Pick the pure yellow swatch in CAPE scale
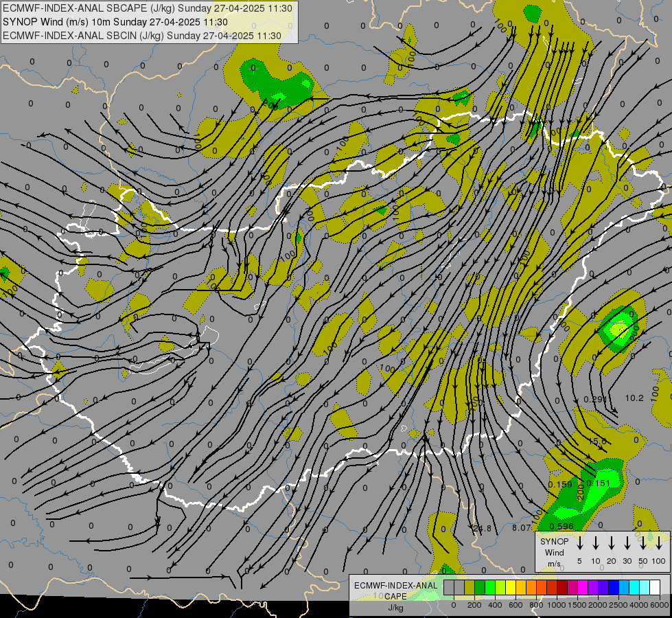The width and height of the screenshot is (672, 618). tap(511, 587)
